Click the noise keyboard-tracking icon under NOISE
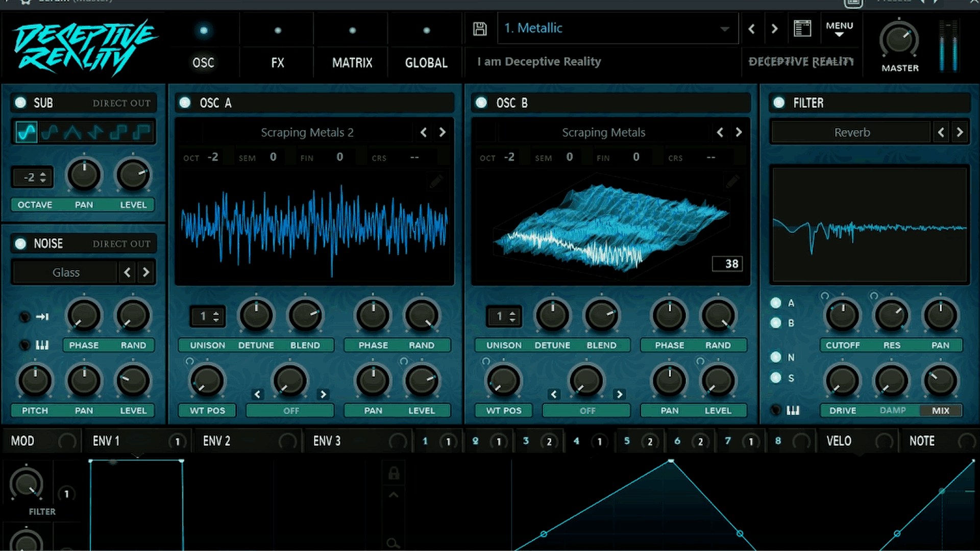 [42, 345]
